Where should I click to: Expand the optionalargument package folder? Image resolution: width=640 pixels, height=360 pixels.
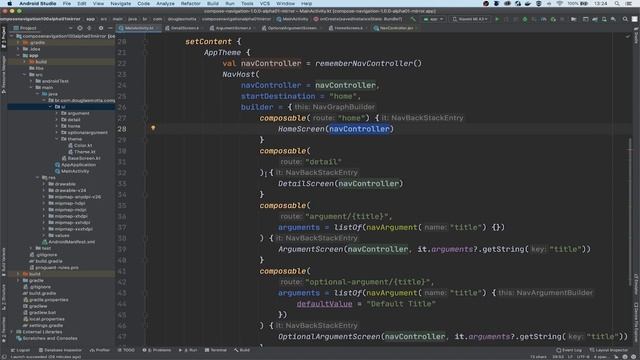(x=57, y=132)
